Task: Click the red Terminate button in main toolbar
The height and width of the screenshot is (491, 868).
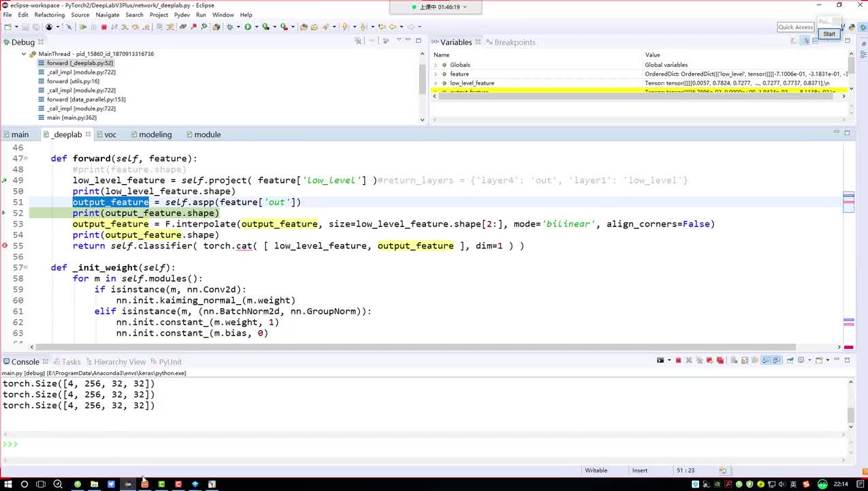Action: [x=104, y=27]
